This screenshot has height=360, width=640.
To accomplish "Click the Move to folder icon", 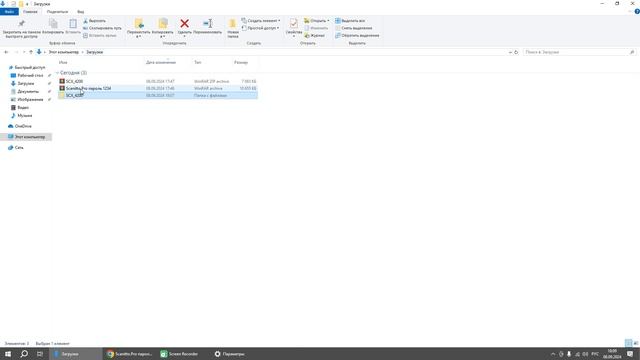I will (139, 24).
